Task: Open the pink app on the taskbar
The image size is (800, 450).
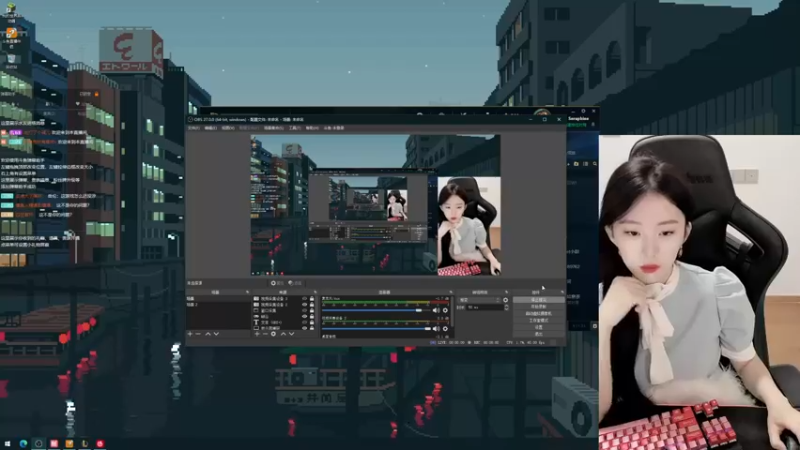Action: tap(54, 444)
